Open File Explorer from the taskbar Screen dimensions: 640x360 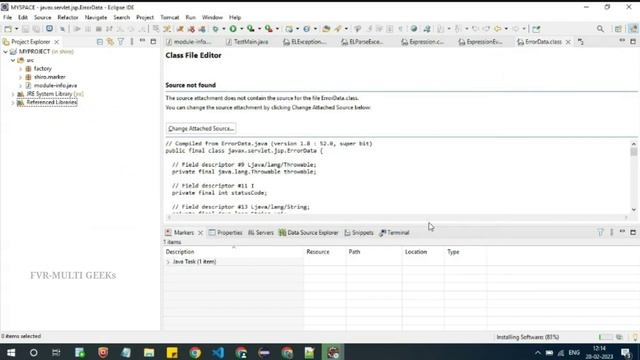(149, 352)
